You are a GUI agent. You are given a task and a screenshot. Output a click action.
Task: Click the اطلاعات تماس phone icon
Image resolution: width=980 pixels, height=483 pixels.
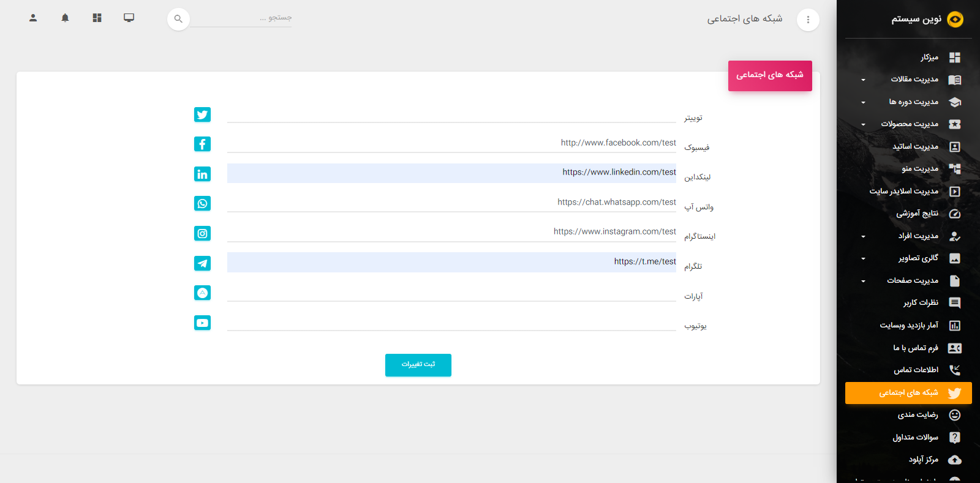point(954,370)
